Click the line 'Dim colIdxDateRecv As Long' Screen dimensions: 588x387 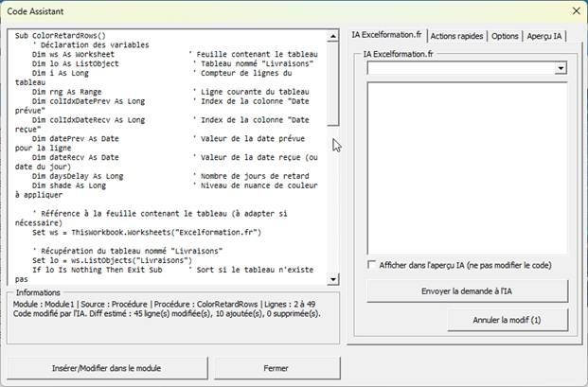click(x=88, y=120)
